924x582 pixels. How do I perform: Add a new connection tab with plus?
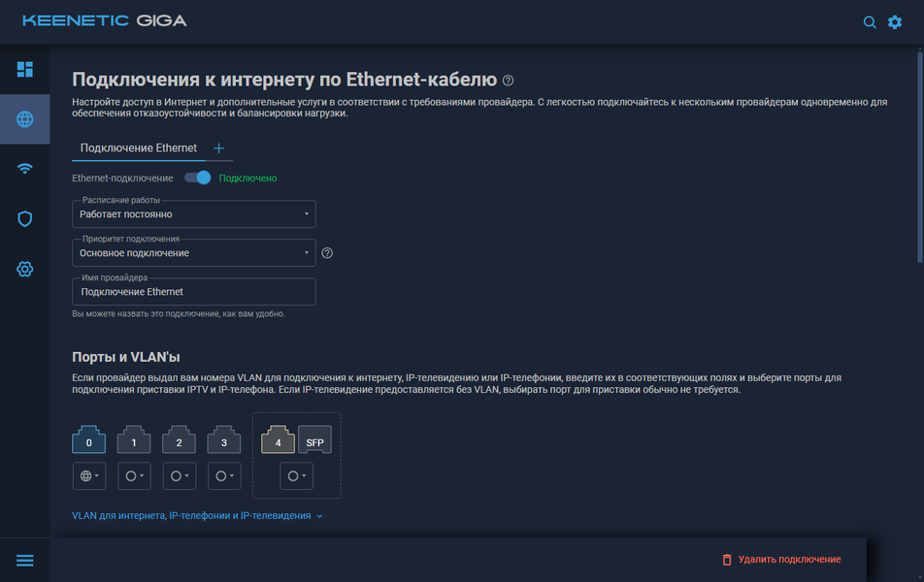(218, 148)
